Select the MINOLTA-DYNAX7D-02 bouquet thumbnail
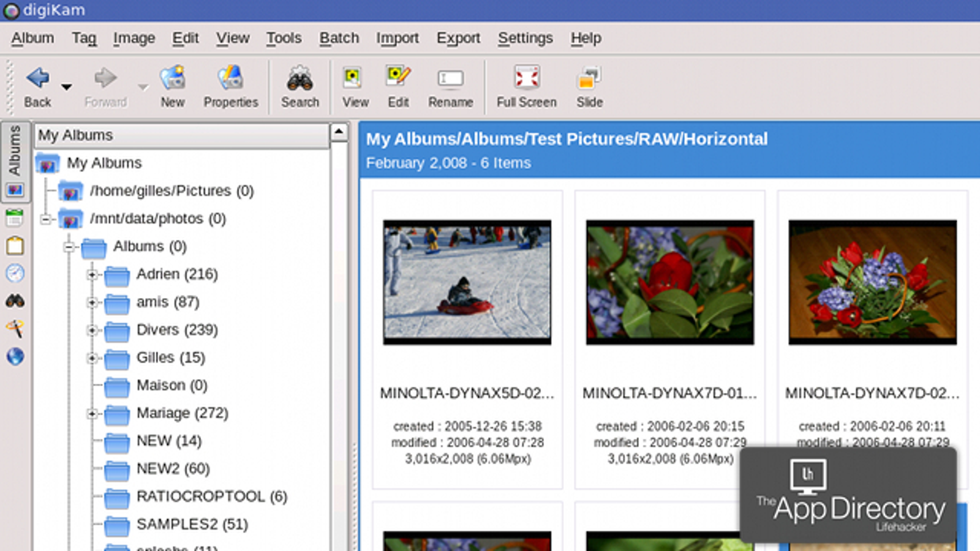The width and height of the screenshot is (980, 551). [873, 282]
